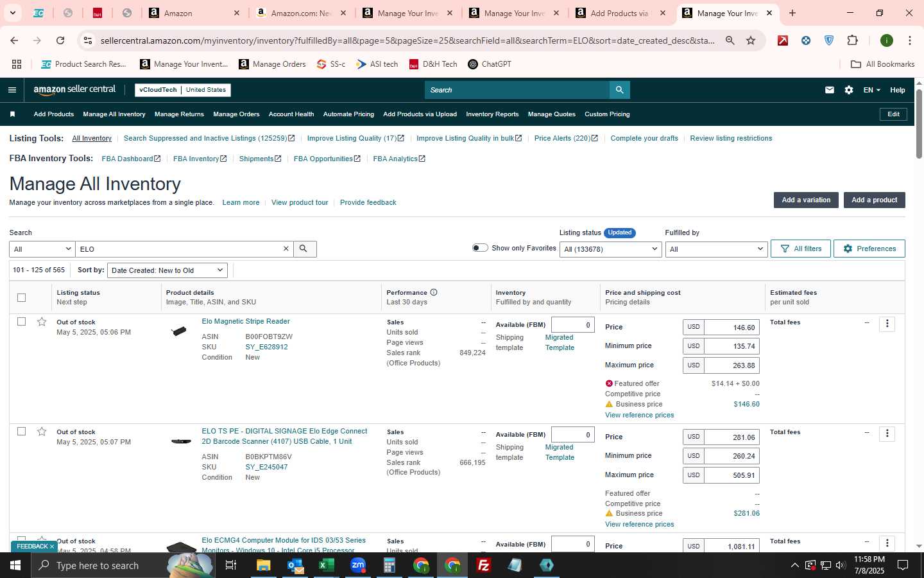
Task: Click the browser zoom magnifier icon in address bar
Action: coord(730,40)
